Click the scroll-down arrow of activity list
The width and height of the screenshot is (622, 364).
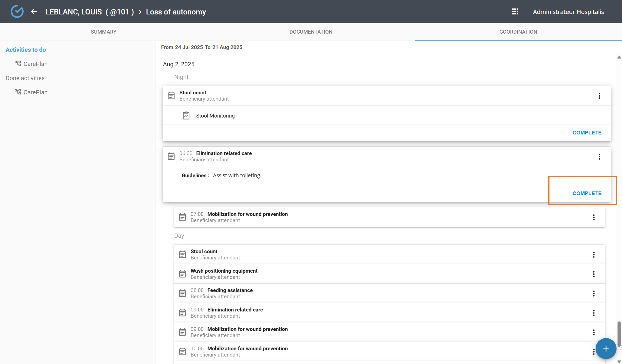619,362
